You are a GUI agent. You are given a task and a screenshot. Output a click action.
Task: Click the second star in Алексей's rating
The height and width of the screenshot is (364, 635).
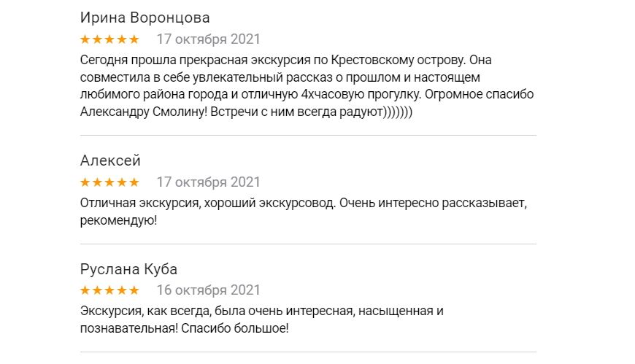(97, 182)
